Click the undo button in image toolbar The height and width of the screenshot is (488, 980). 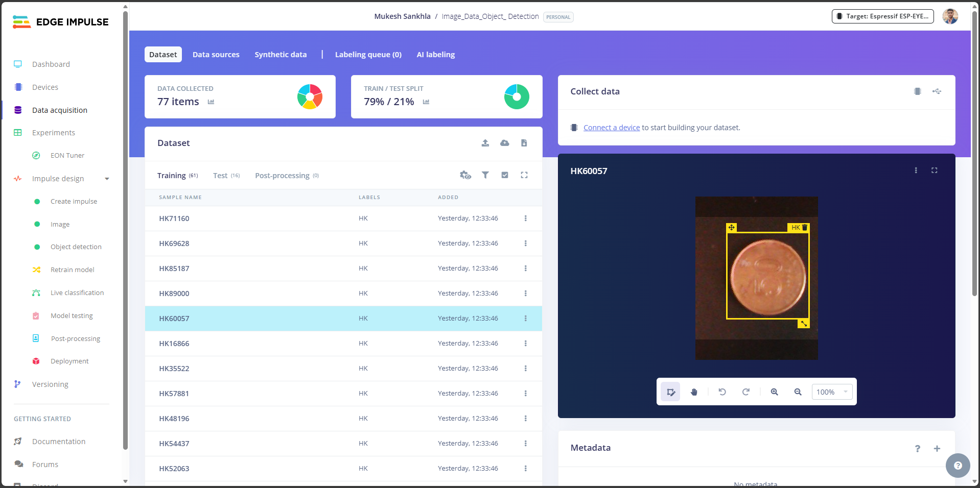click(x=722, y=392)
